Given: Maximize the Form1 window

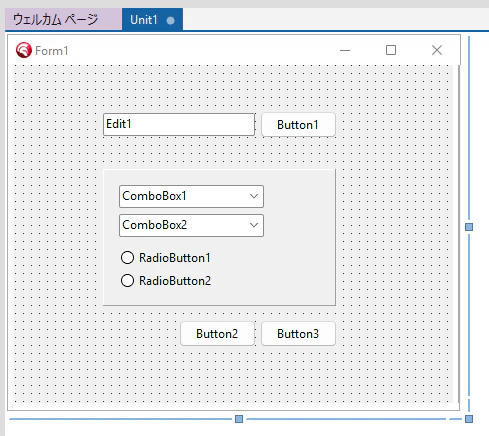Looking at the screenshot, I should (x=391, y=50).
